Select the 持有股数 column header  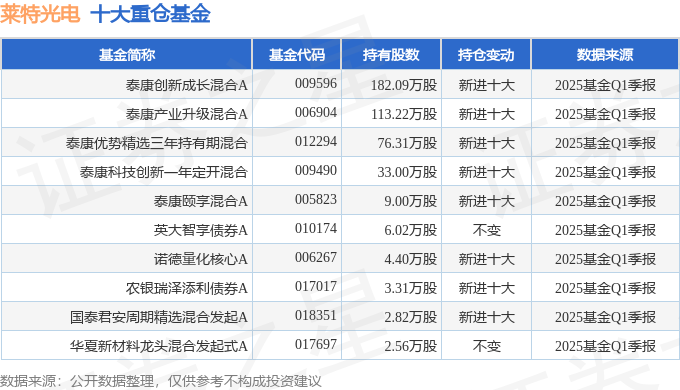tap(391, 55)
